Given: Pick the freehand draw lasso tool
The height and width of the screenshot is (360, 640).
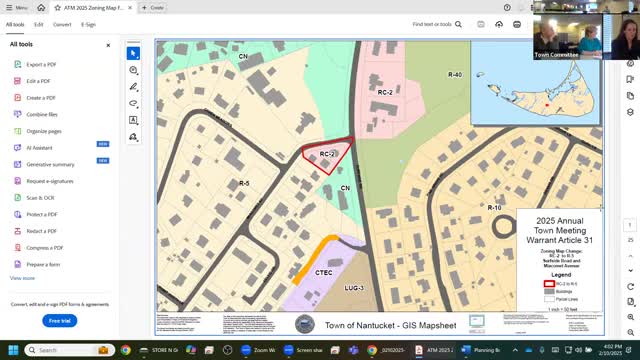Looking at the screenshot, I should [133, 103].
